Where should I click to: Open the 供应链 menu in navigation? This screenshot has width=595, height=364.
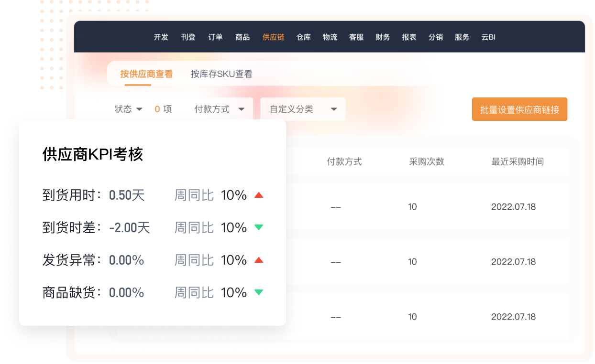click(273, 37)
